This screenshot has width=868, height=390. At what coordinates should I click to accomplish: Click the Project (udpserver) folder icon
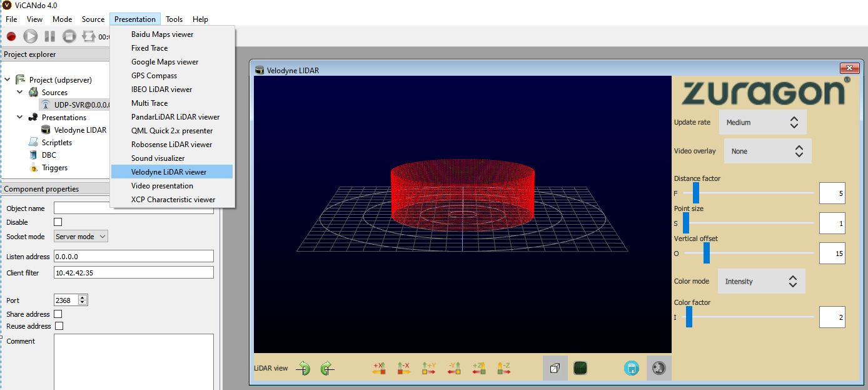pyautogui.click(x=21, y=80)
